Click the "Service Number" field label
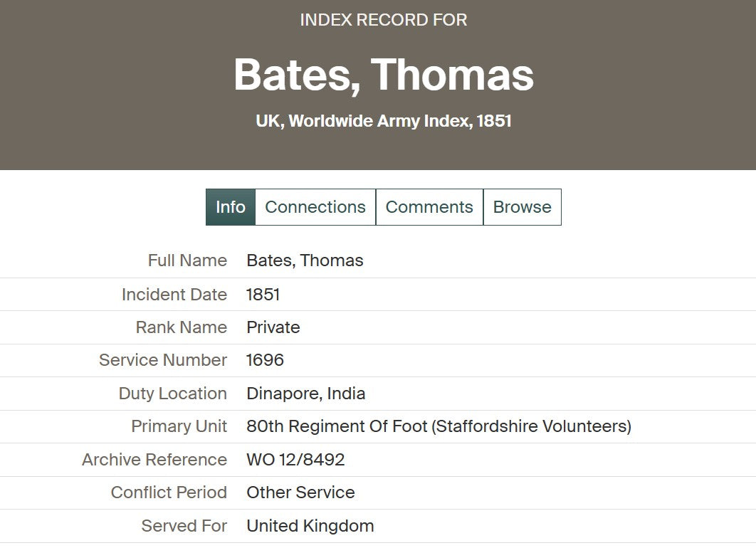 (x=163, y=360)
